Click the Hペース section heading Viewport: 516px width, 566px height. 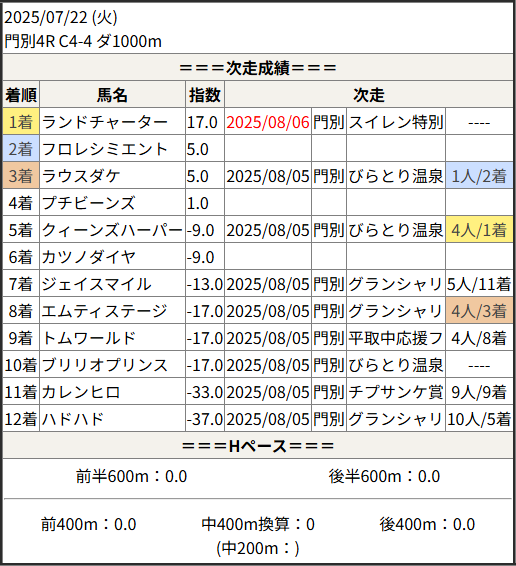coord(258,446)
